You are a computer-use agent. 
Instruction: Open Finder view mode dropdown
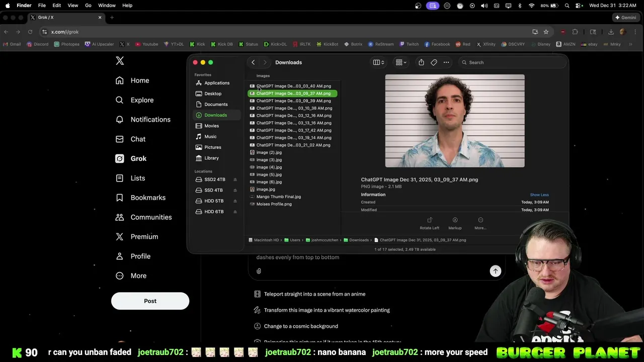tap(378, 62)
